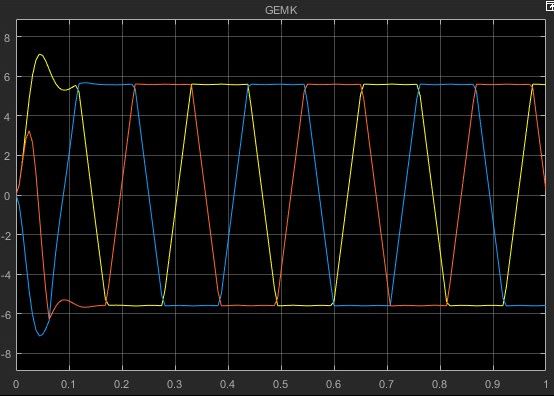Click x-axis tick label 0.4

click(228, 384)
